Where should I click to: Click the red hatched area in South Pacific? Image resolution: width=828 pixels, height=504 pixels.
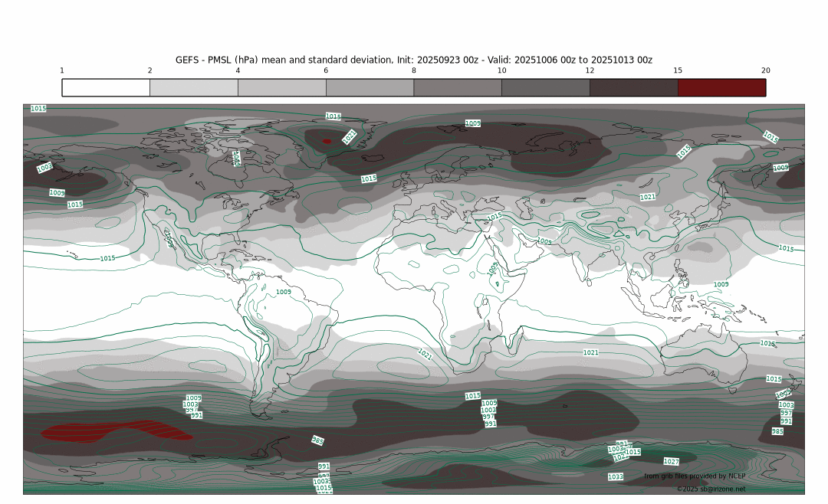[x=115, y=433]
